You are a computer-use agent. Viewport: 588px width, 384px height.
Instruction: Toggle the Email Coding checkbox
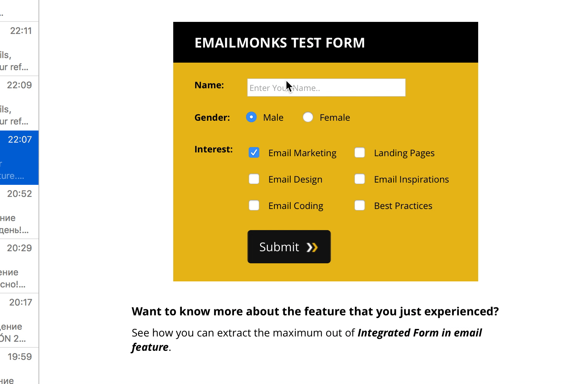click(254, 206)
